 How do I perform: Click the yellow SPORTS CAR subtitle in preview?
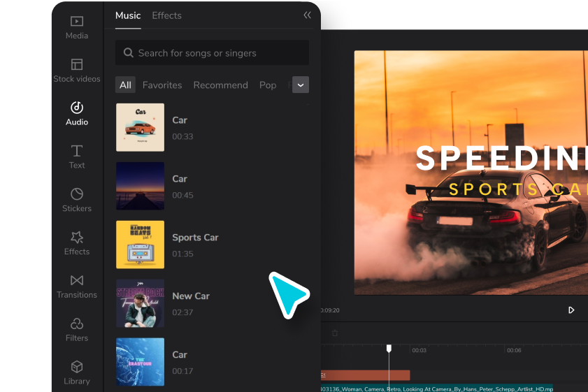[518, 189]
